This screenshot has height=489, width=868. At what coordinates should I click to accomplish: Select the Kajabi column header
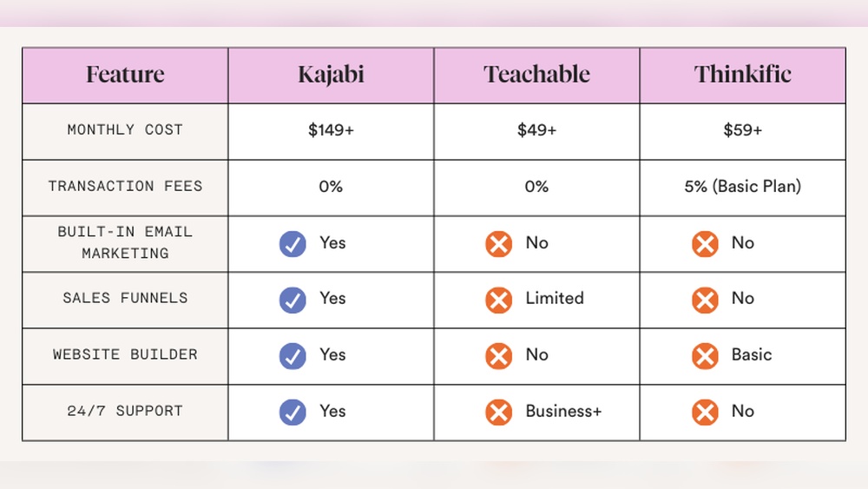click(x=331, y=75)
